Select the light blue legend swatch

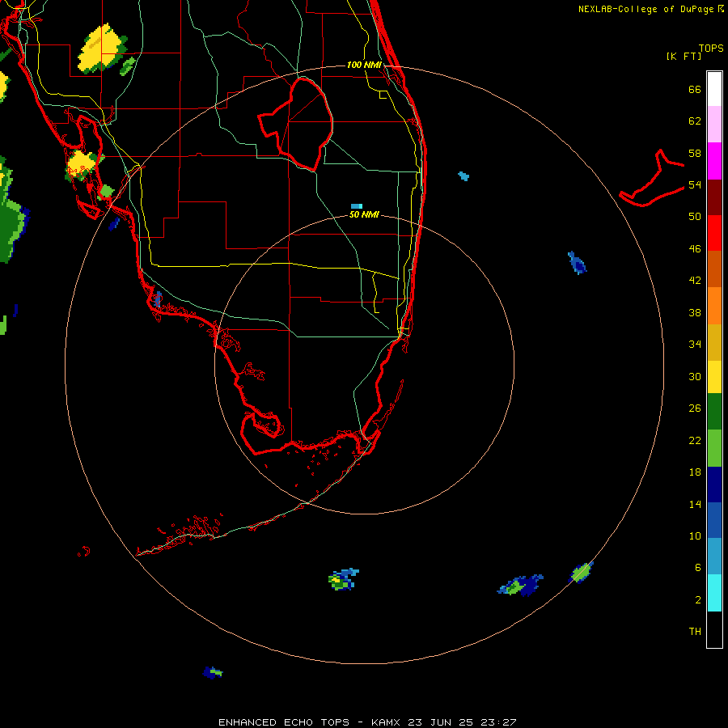(x=714, y=557)
